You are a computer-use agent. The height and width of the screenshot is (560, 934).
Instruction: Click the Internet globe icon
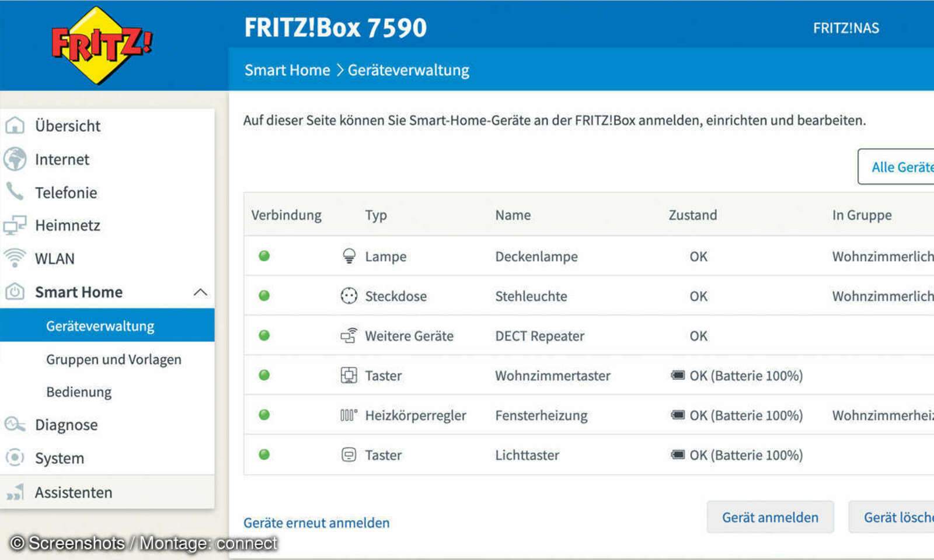tap(15, 159)
